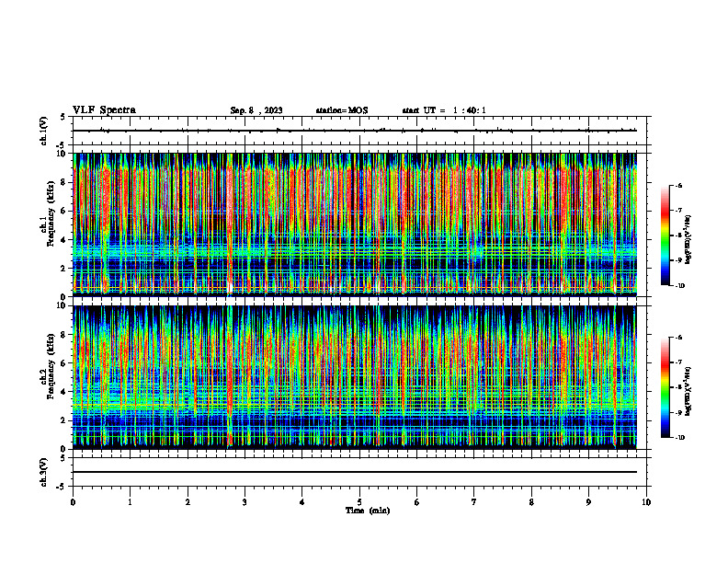Click the "6" kHz tick on ch.2 spectrogram

pyautogui.click(x=63, y=363)
